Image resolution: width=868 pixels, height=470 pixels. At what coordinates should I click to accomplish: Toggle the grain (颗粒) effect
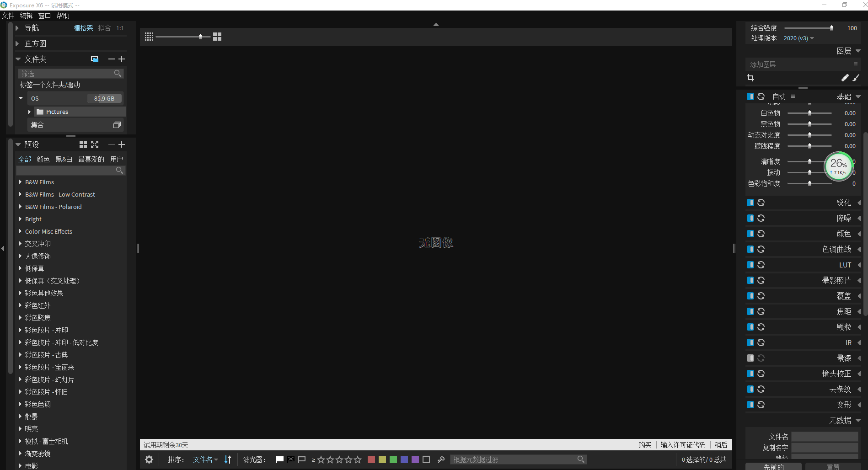click(750, 327)
